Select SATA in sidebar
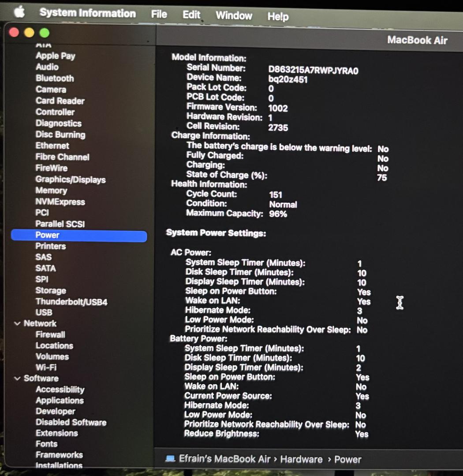The image size is (463, 476). coord(45,268)
